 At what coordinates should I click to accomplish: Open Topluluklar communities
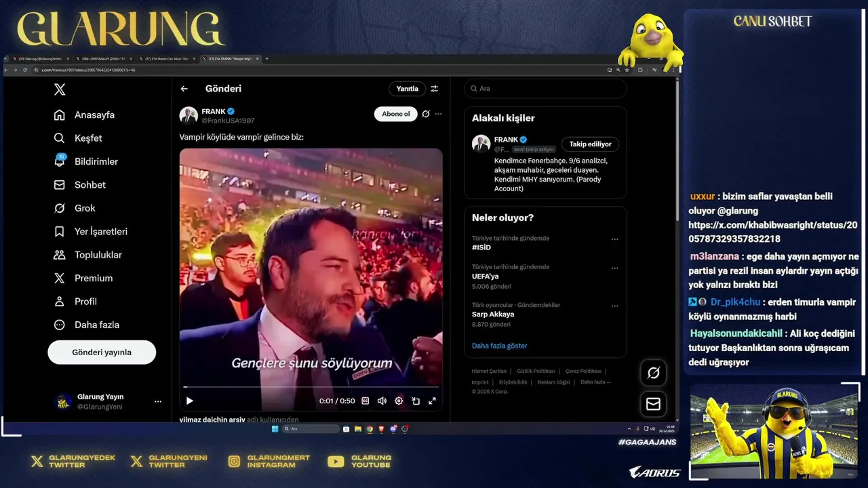88,255
